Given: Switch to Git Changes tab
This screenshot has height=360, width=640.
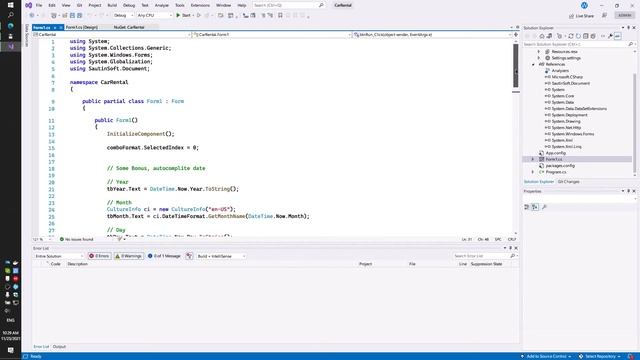Looking at the screenshot, I should pos(569,182).
